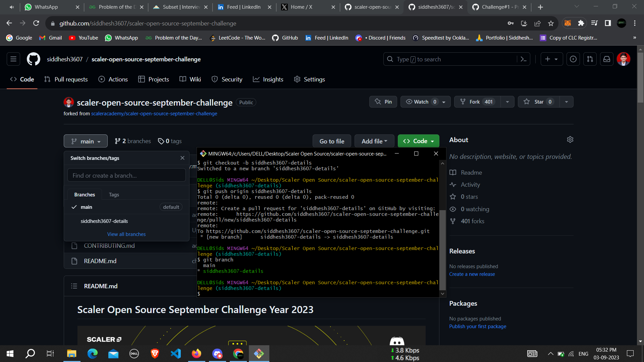This screenshot has height=362, width=644.
Task: Click the GitHub logo to go home
Action: click(x=33, y=59)
